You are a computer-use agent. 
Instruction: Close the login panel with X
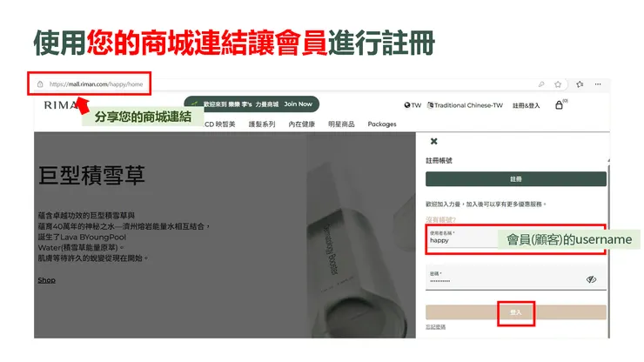point(433,141)
